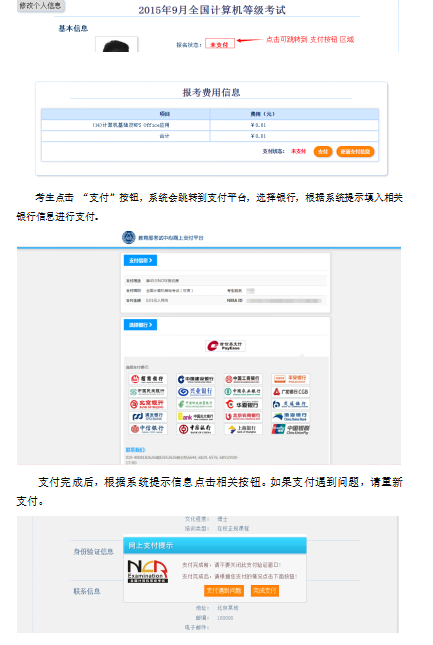The height and width of the screenshot is (645, 433).
Task: Click the 基本信息 section heading
Action: click(73, 28)
